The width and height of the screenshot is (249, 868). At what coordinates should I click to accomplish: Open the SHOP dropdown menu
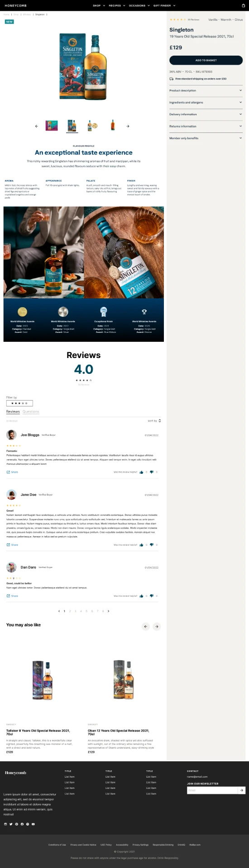tap(99, 5)
